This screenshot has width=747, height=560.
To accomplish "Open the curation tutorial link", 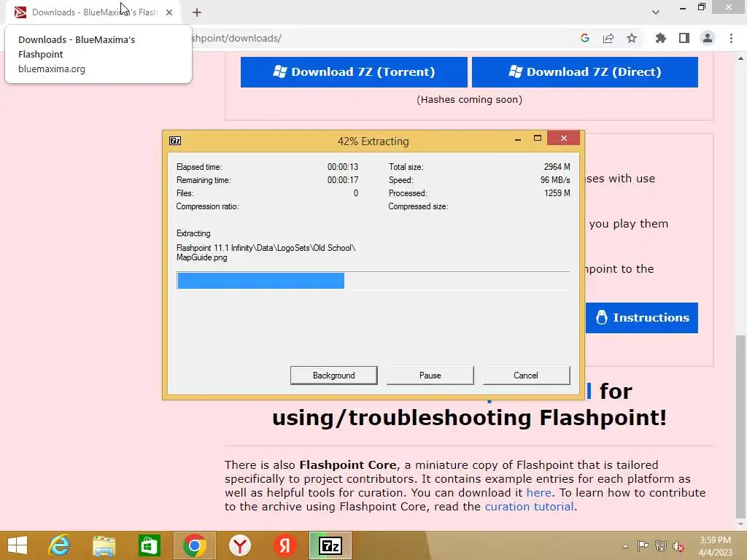I will tap(529, 506).
